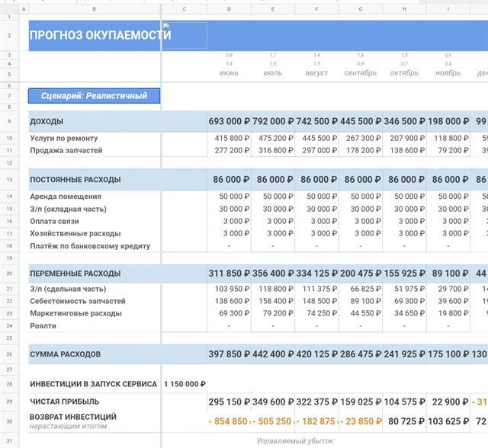The height and width of the screenshot is (448, 488).
Task: Click income value 742 500 ₽
Action: (317, 121)
